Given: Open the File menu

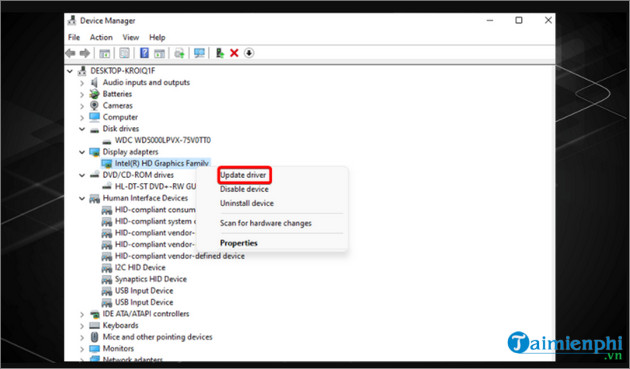Looking at the screenshot, I should pyautogui.click(x=74, y=37).
